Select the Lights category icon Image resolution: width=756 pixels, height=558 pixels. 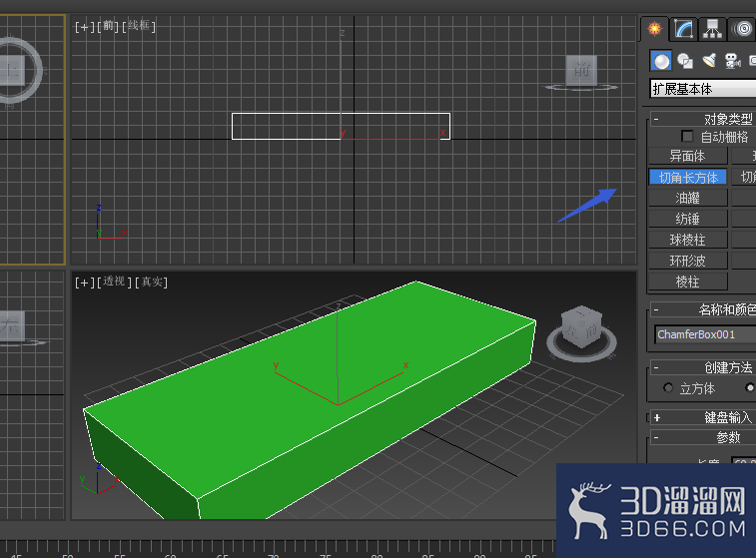pos(709,61)
